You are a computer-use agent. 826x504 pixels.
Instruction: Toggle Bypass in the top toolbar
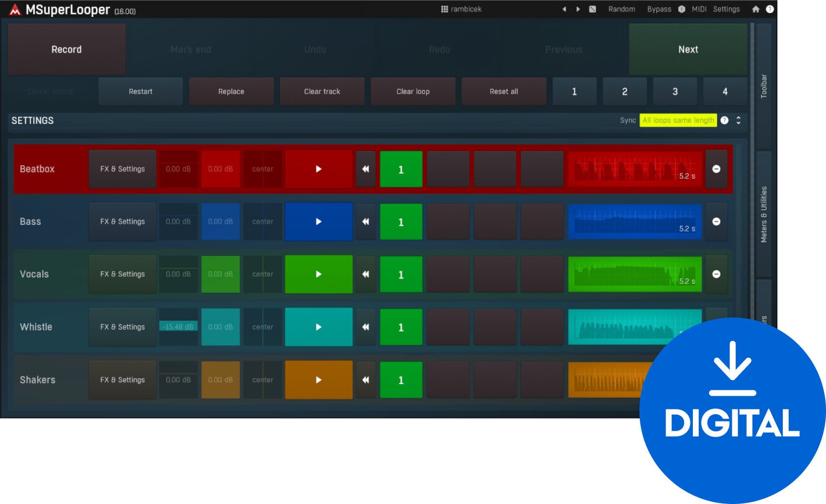pos(659,9)
